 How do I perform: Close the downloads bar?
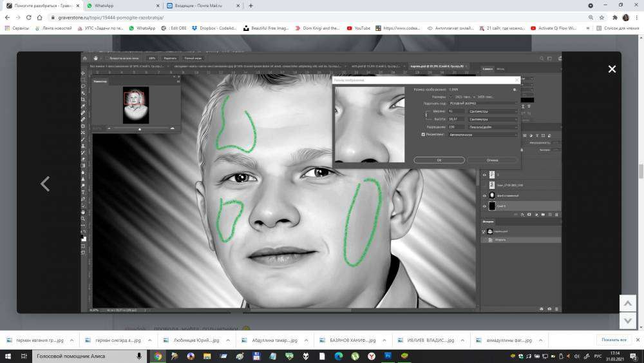click(638, 340)
